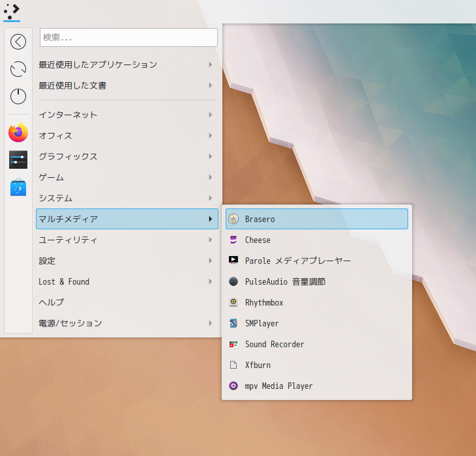Open the 設定 category

(127, 261)
